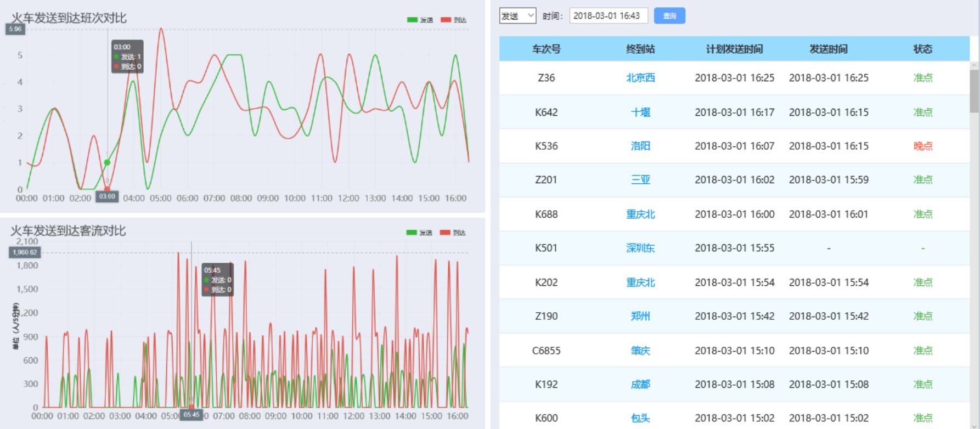
Task: Toggle 到达 legend in train count chart
Action: 453,20
